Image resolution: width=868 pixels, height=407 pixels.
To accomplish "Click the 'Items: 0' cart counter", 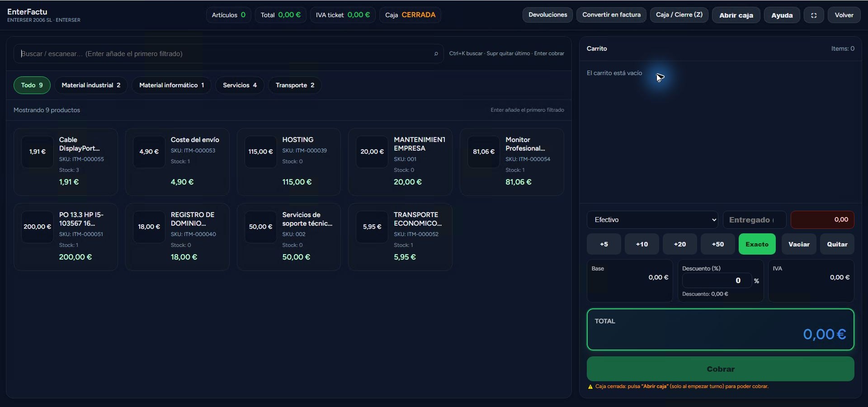I will (843, 49).
